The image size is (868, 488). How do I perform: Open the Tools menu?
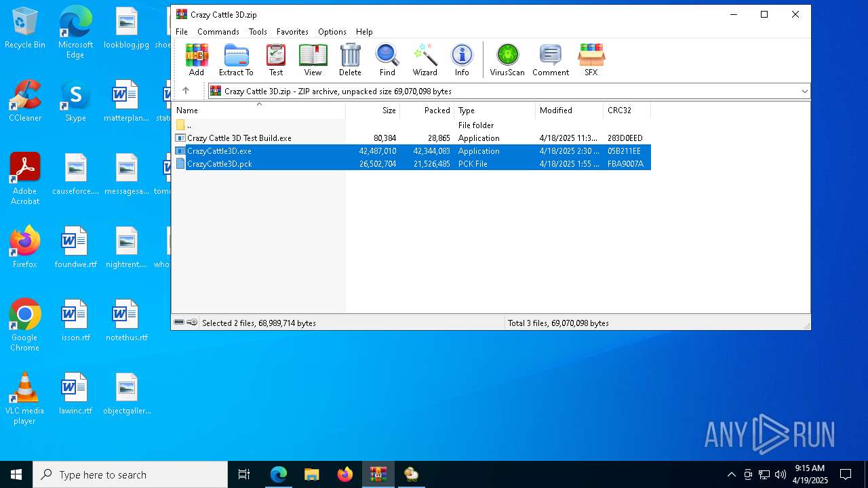258,32
